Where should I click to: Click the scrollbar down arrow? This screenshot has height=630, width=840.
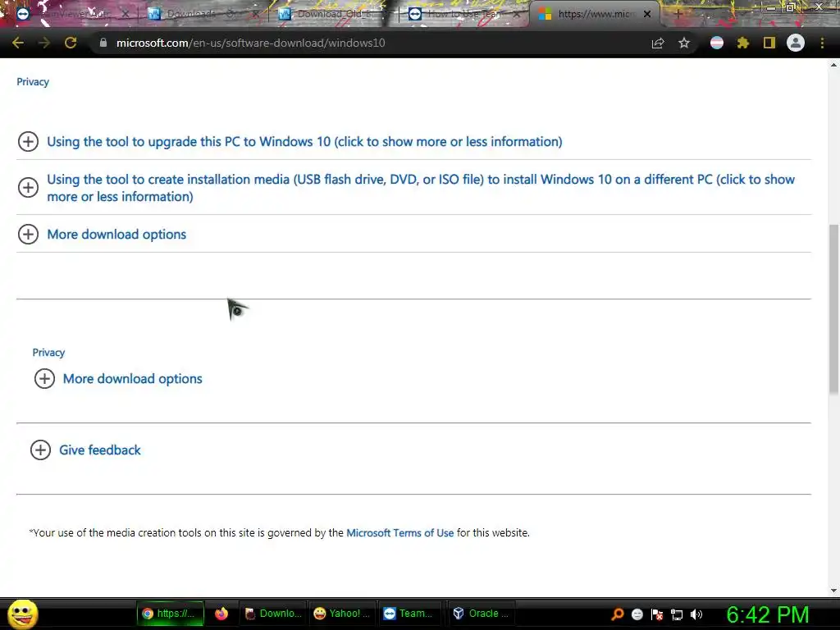[833, 591]
